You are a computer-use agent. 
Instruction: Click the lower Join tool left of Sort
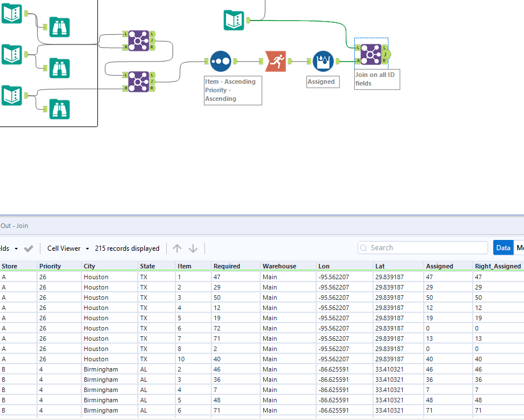click(x=138, y=81)
